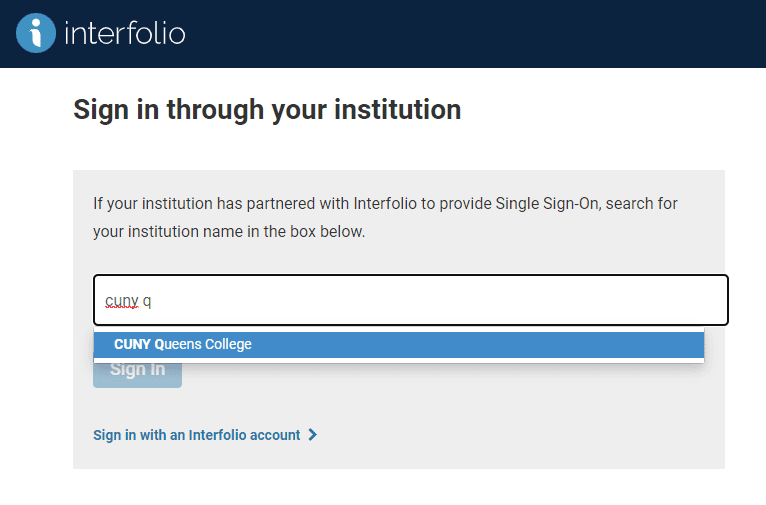
Task: Select the CUNY Queens College suggestion
Action: point(399,345)
